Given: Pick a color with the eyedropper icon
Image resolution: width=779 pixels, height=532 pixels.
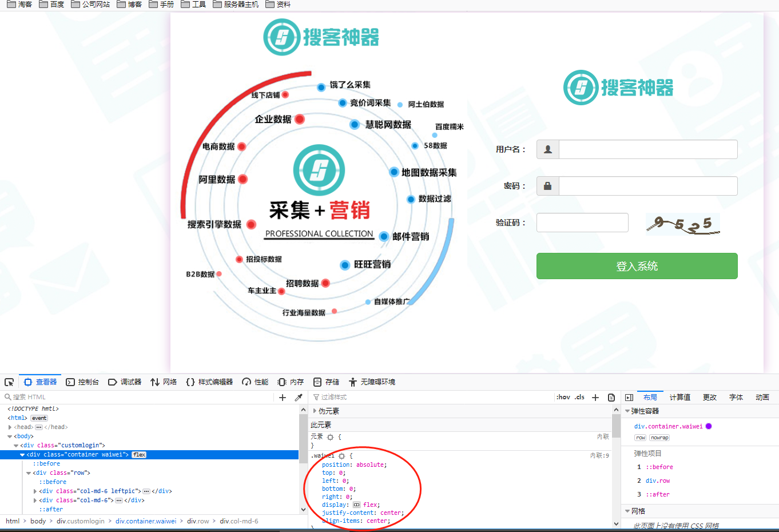Looking at the screenshot, I should (x=299, y=397).
